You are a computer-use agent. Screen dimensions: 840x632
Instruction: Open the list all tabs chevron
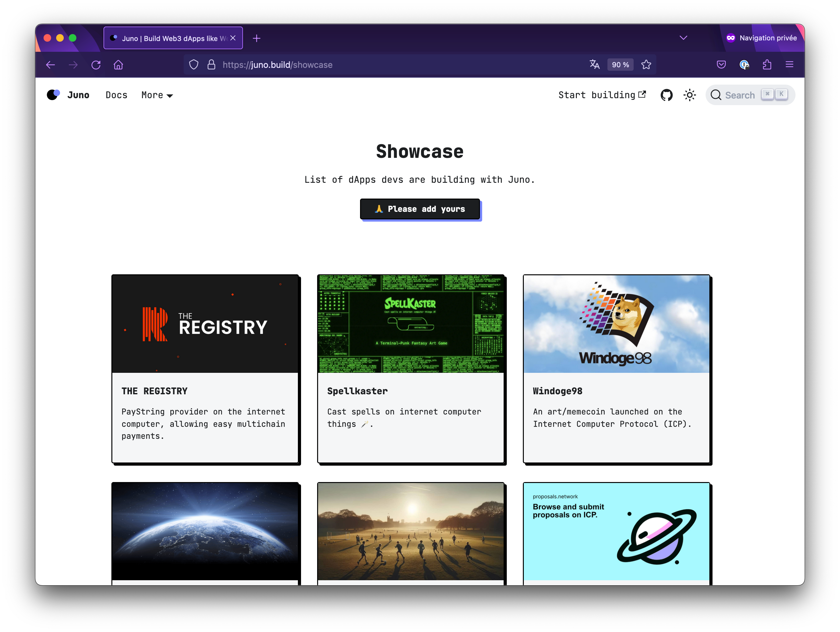coord(683,38)
